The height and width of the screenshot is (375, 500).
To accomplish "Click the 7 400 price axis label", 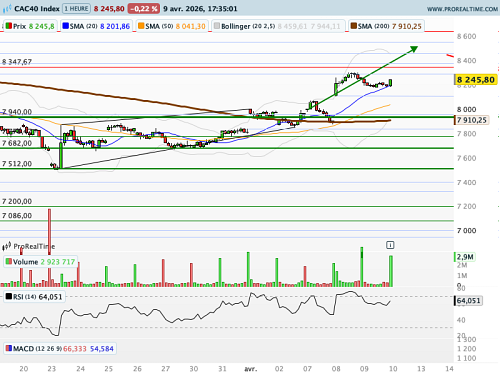I will click(466, 182).
